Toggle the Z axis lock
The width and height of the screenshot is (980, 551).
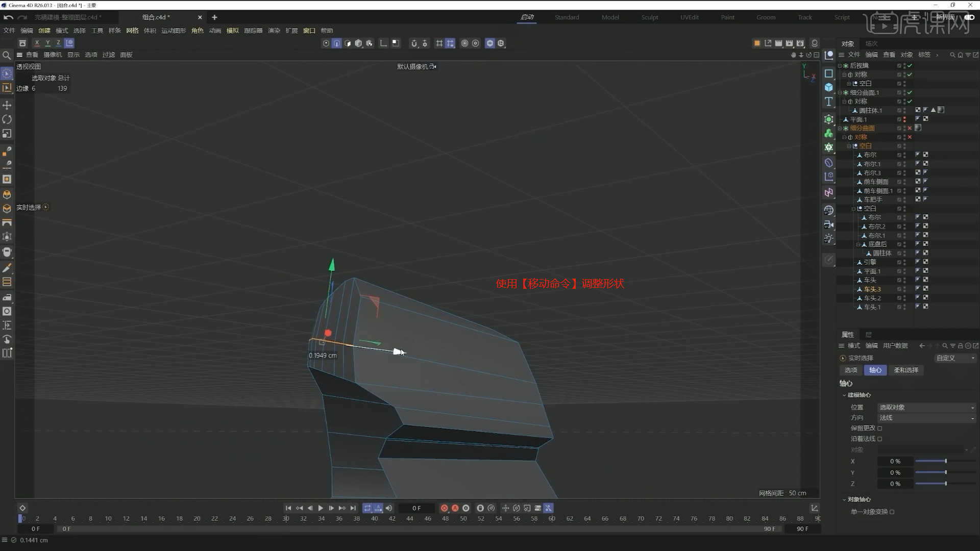click(58, 43)
